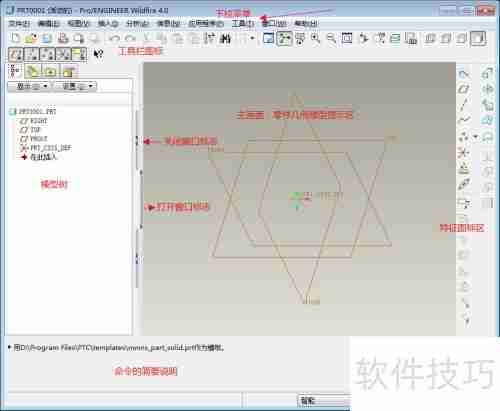Viewport: 500px width, 411px height.
Task: Switch to hidden line display mode
Action: coord(446,39)
